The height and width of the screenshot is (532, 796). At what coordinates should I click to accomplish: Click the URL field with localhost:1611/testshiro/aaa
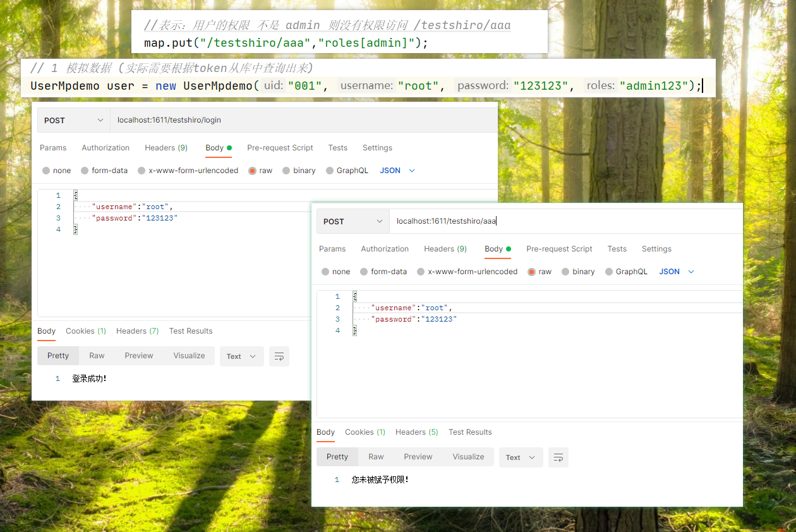566,221
